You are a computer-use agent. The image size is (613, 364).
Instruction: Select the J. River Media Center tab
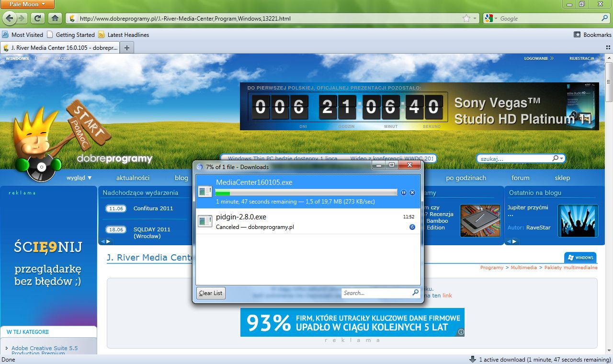(60, 48)
